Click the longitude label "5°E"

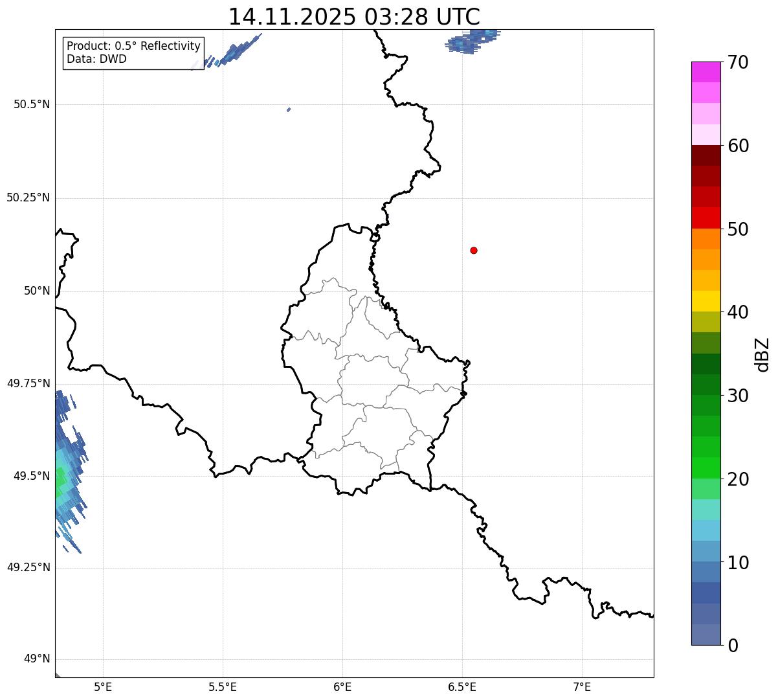[103, 686]
